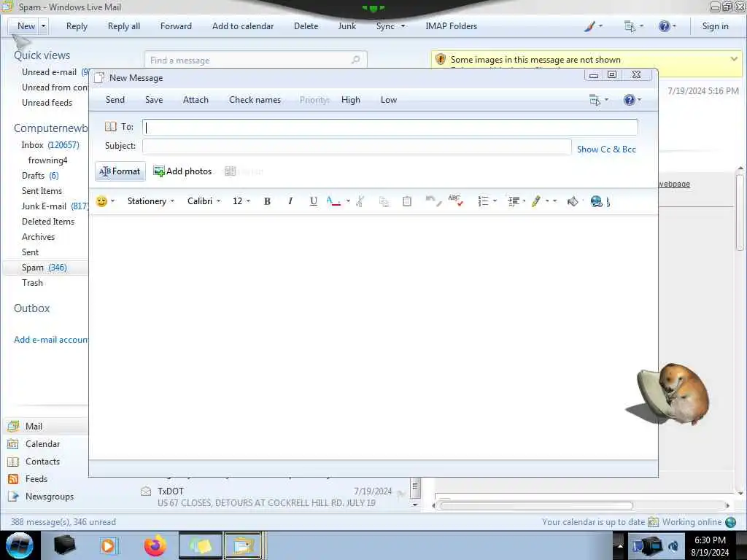Click IMAP Folders in main toolbar
Image resolution: width=747 pixels, height=560 pixels.
point(451,26)
